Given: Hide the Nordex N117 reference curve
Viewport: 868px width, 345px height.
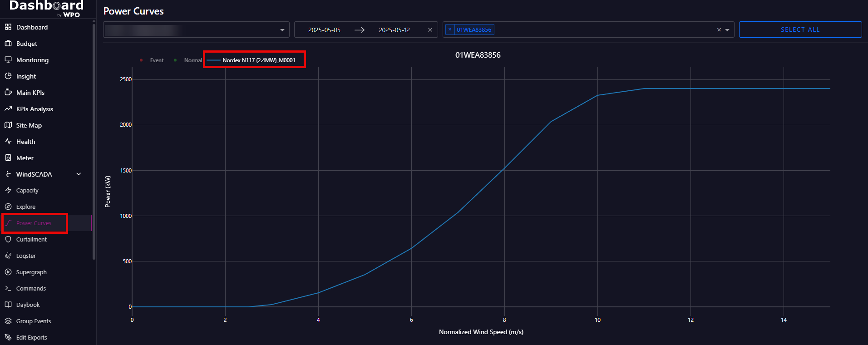Looking at the screenshot, I should coord(254,60).
